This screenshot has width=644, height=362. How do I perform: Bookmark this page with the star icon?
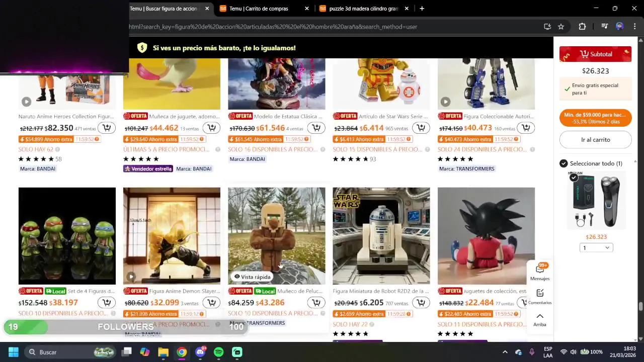pos(561,27)
